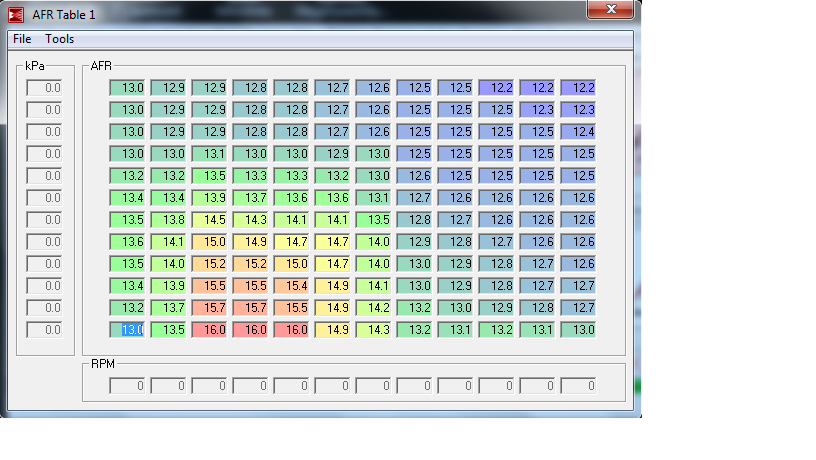Click kPa field for row ending 12.2
This screenshot has width=816, height=460.
pos(44,88)
